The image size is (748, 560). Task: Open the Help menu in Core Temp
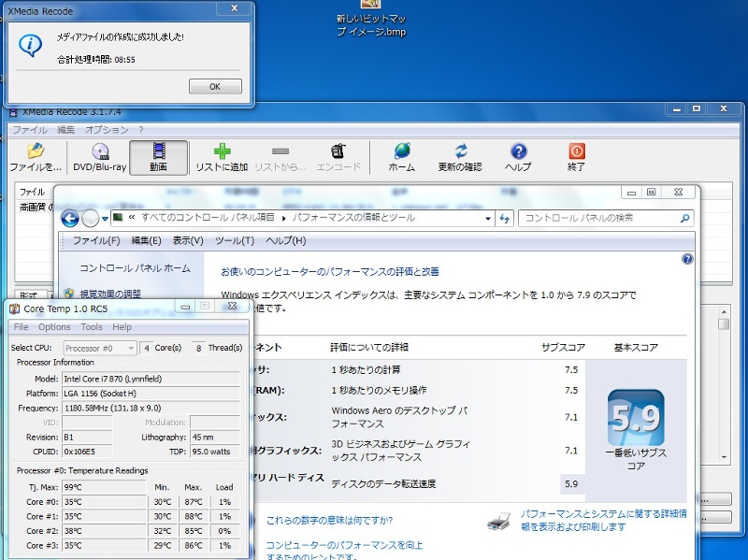point(122,327)
